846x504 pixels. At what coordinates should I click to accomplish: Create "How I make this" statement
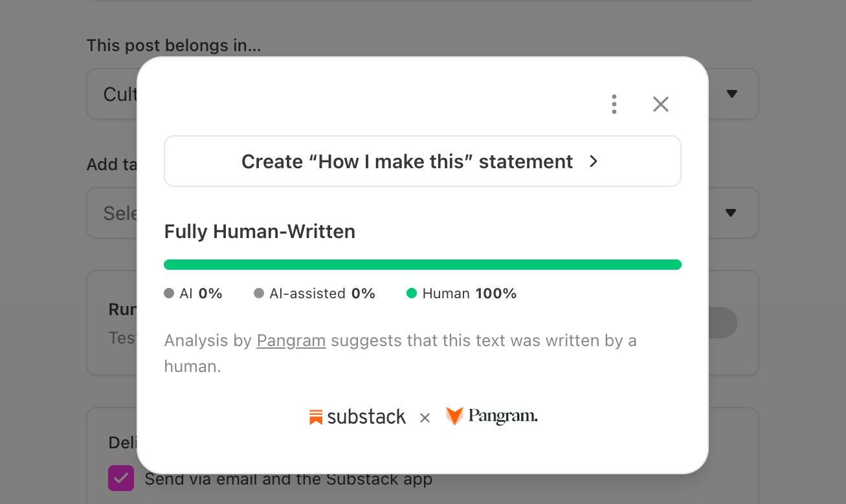click(422, 161)
